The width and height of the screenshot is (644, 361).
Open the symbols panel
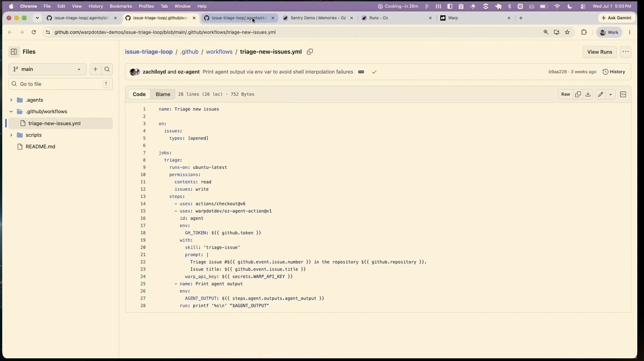[x=623, y=94]
